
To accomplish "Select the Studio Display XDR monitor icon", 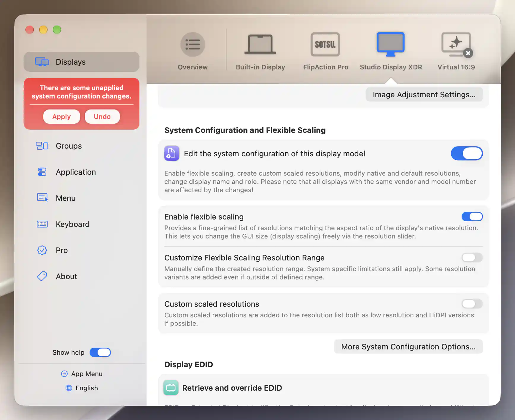I will [x=391, y=44].
